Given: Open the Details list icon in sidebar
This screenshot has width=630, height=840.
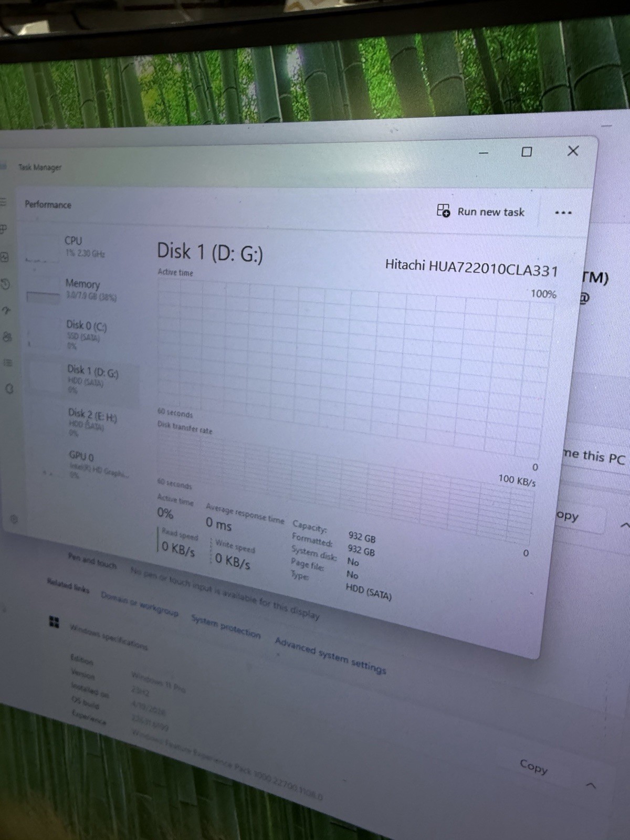Looking at the screenshot, I should coord(8,362).
